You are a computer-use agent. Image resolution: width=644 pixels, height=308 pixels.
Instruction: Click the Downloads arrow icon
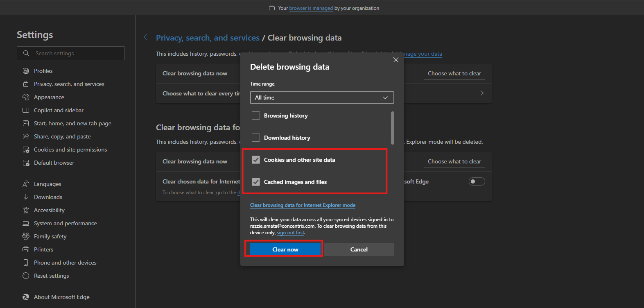tap(26, 197)
